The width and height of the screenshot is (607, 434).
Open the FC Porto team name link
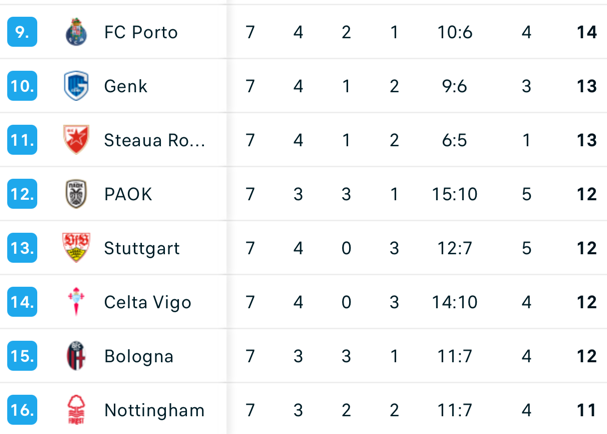(x=141, y=32)
